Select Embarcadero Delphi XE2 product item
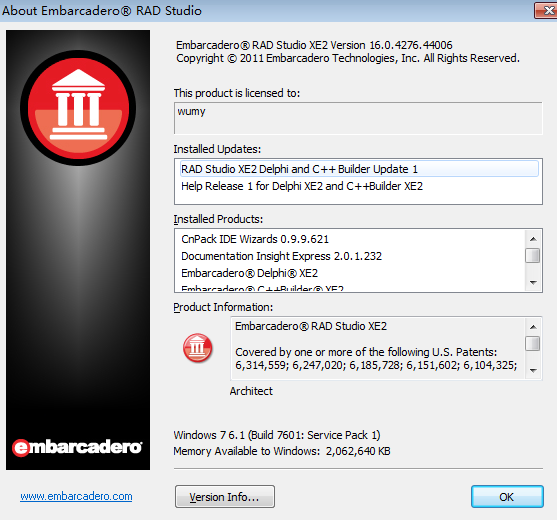 [350, 273]
